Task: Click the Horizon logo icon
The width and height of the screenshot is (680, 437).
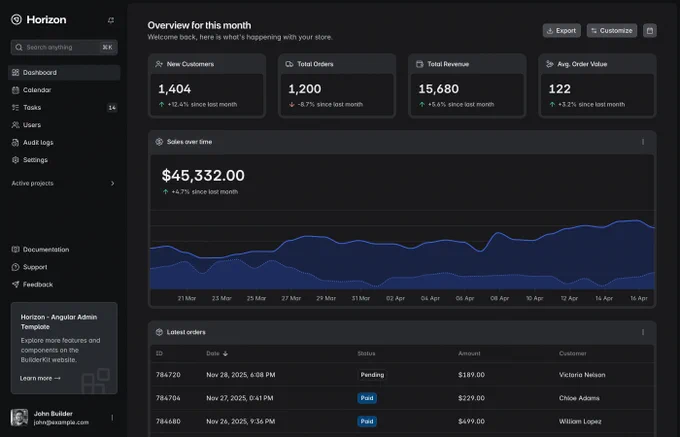Action: pos(16,20)
